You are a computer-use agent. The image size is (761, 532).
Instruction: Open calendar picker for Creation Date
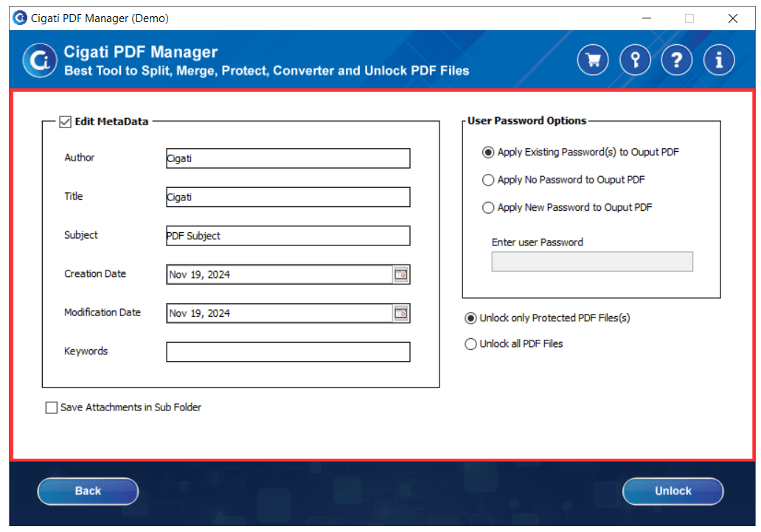tap(401, 275)
